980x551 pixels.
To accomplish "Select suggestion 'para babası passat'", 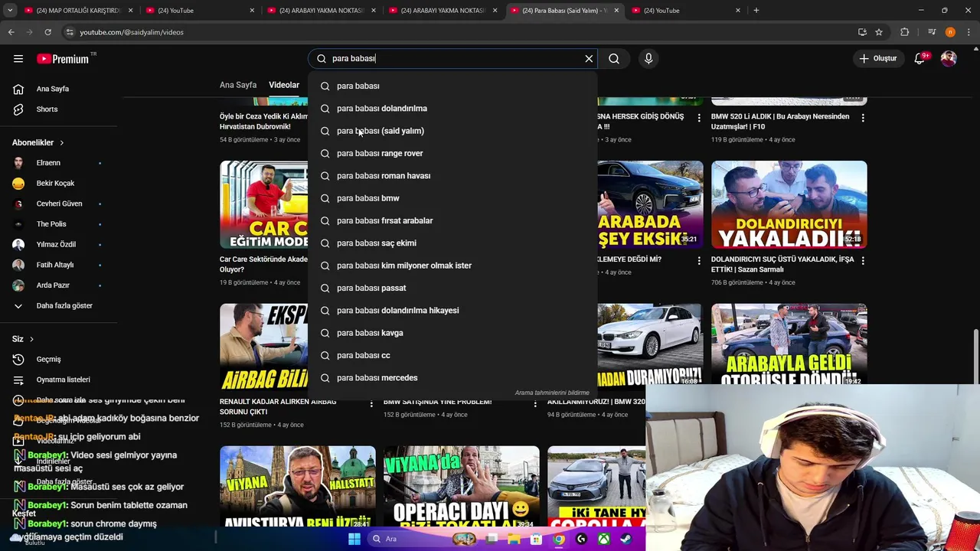I will click(452, 288).
